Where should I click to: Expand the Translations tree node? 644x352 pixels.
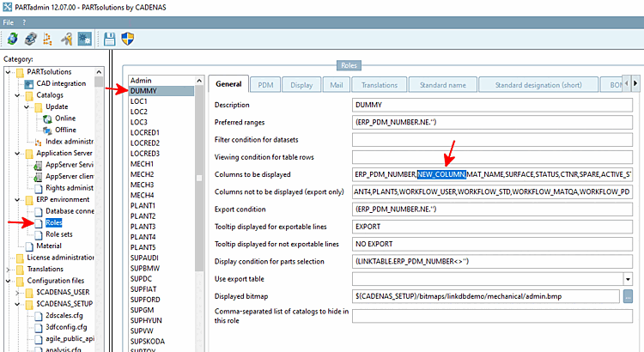click(x=9, y=270)
